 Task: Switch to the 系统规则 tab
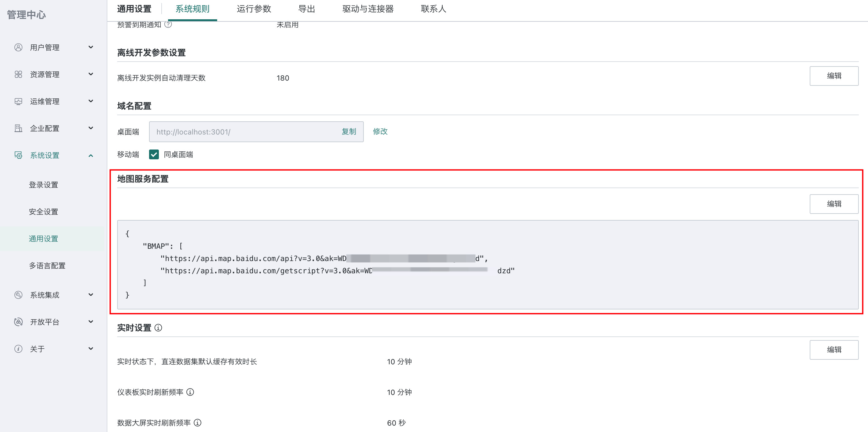(192, 9)
